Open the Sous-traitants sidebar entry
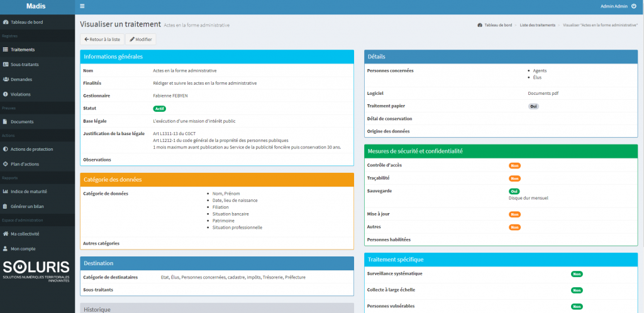This screenshot has height=313, width=644. [25, 64]
